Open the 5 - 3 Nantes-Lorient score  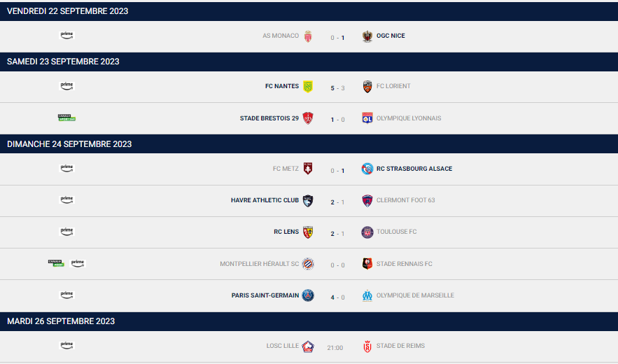(x=338, y=88)
